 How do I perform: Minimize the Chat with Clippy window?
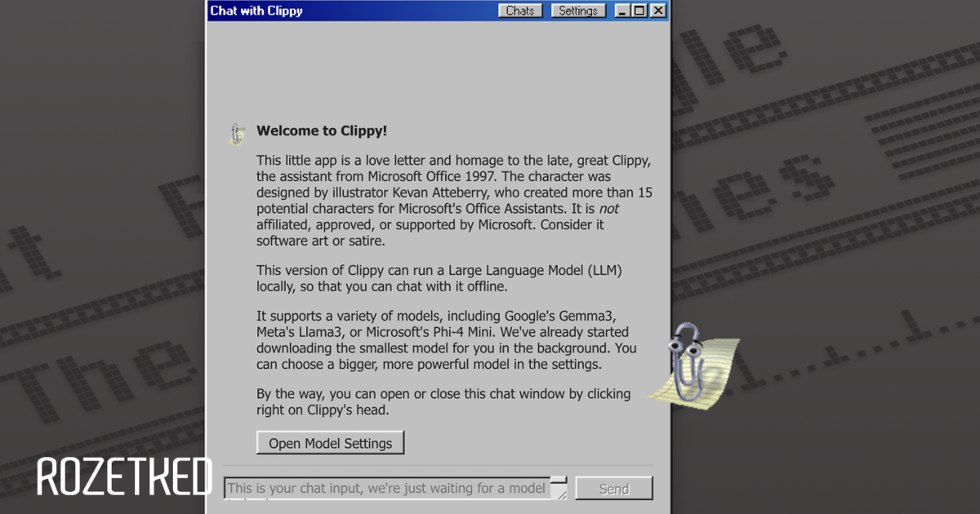pyautogui.click(x=622, y=11)
